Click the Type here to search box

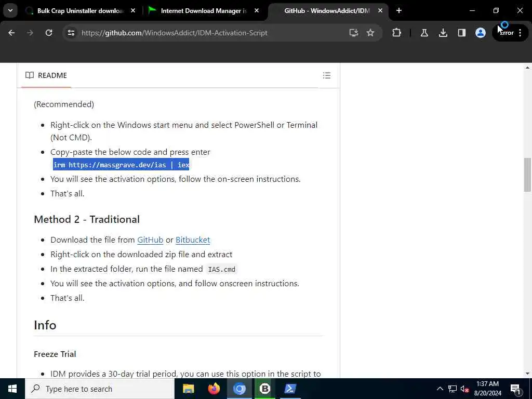click(x=100, y=389)
